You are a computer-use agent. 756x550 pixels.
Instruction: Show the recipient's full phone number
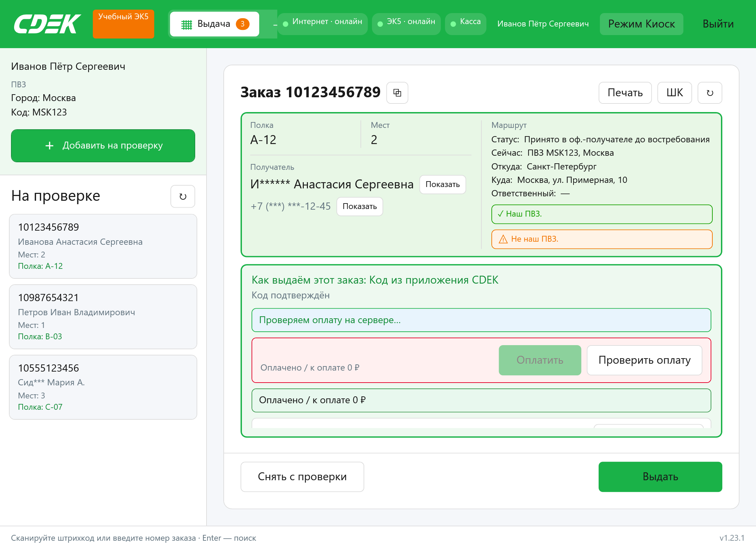(360, 206)
